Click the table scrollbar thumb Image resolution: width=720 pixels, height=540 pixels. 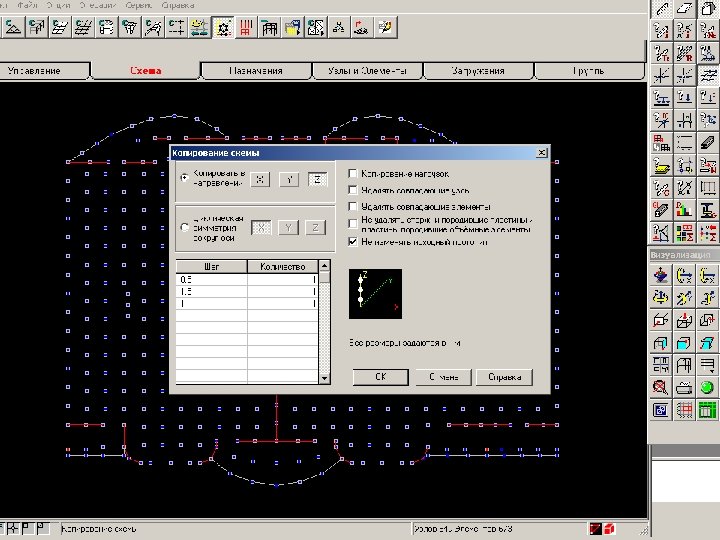(324, 277)
